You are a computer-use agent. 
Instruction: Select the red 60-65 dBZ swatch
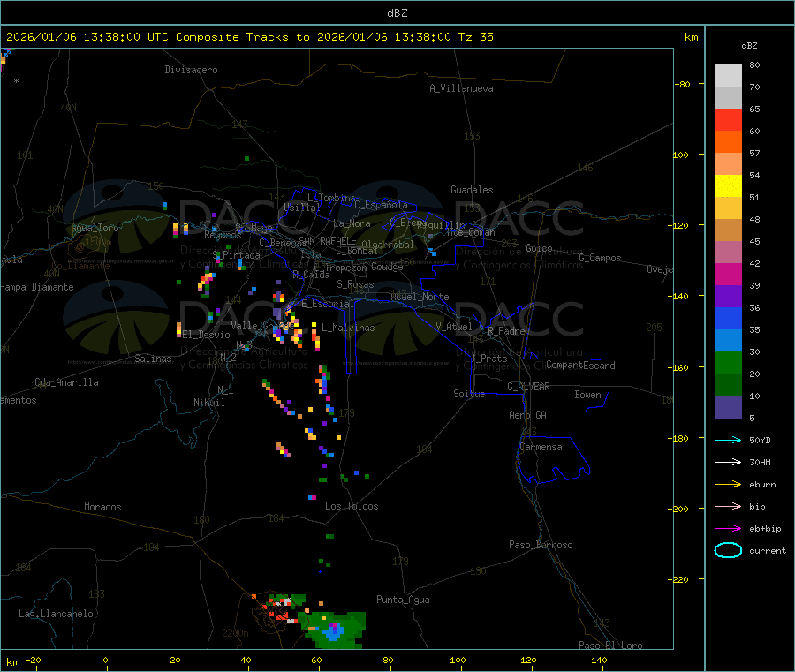click(728, 119)
